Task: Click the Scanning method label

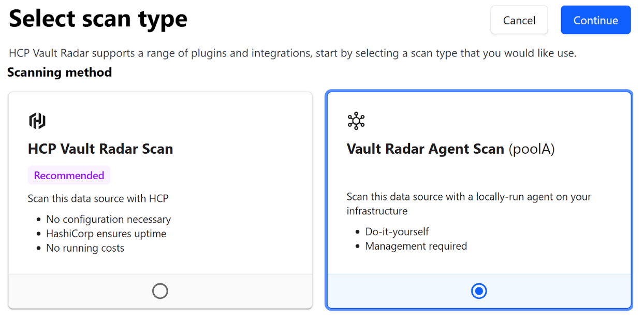Action: click(59, 72)
